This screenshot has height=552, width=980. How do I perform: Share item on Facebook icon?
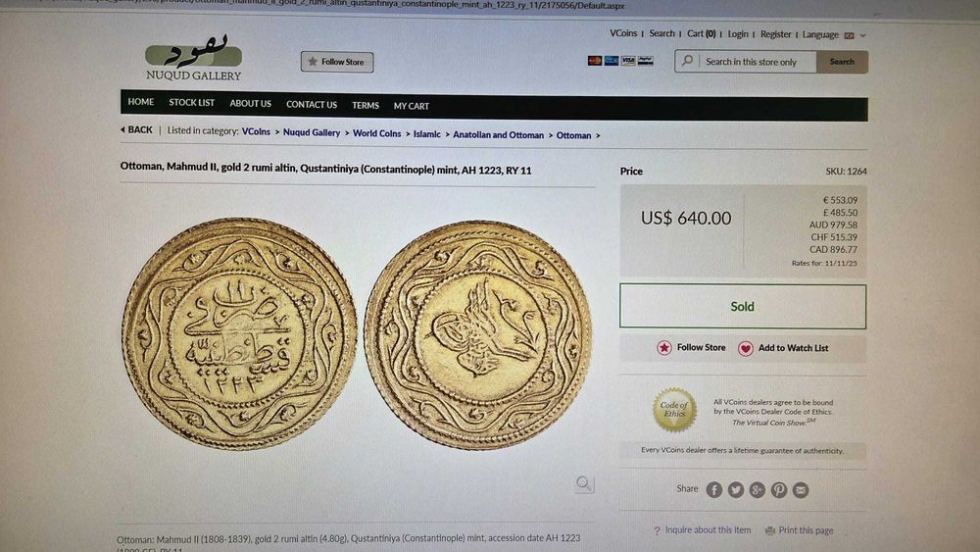click(x=713, y=490)
